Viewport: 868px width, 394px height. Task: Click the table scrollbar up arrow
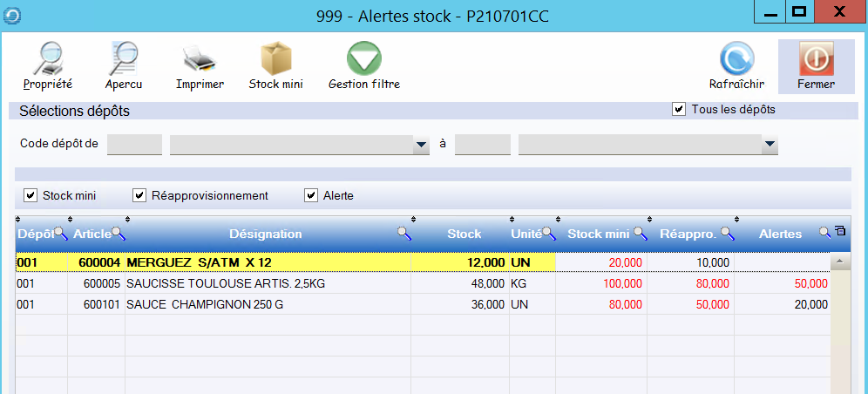[x=840, y=261]
